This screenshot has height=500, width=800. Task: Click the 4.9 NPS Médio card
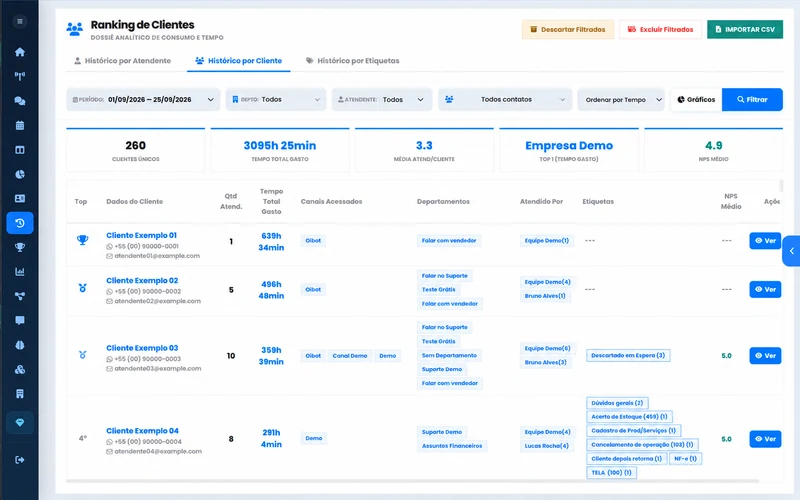(713, 150)
